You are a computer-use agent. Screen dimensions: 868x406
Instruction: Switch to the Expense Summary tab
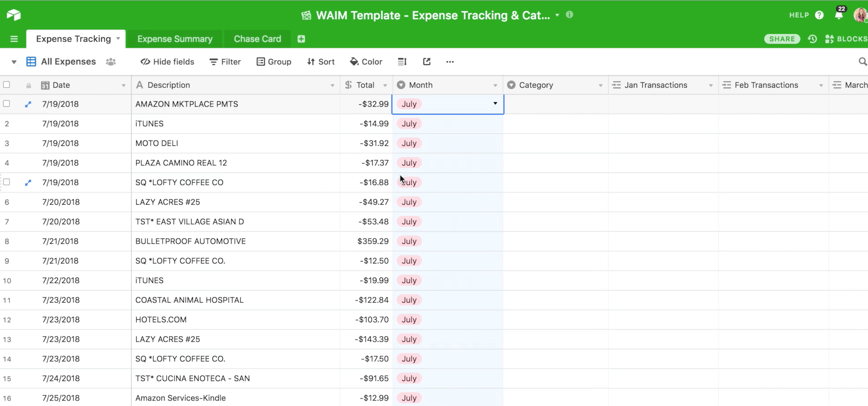(x=175, y=39)
